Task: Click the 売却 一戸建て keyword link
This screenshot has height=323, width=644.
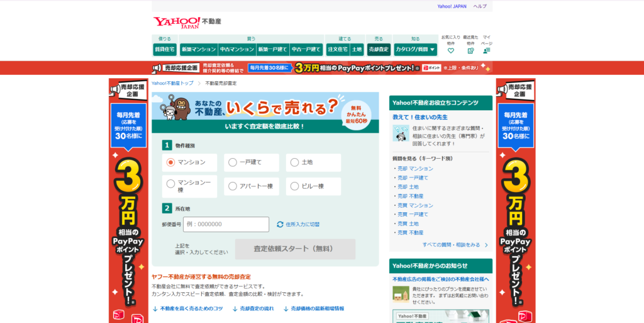Action: 413,178
